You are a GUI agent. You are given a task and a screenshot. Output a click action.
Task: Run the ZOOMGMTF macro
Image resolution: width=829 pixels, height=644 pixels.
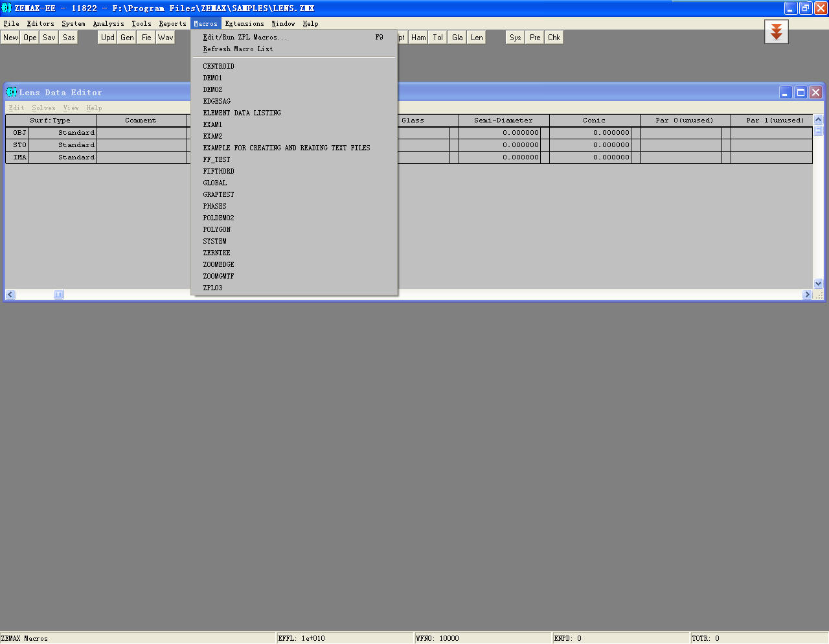point(294,276)
